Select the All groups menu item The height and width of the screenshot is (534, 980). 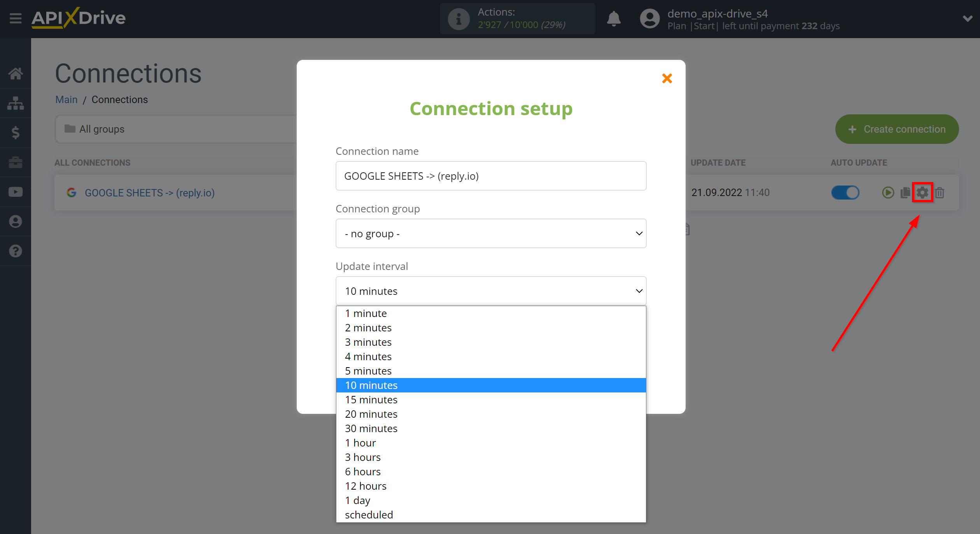(102, 128)
